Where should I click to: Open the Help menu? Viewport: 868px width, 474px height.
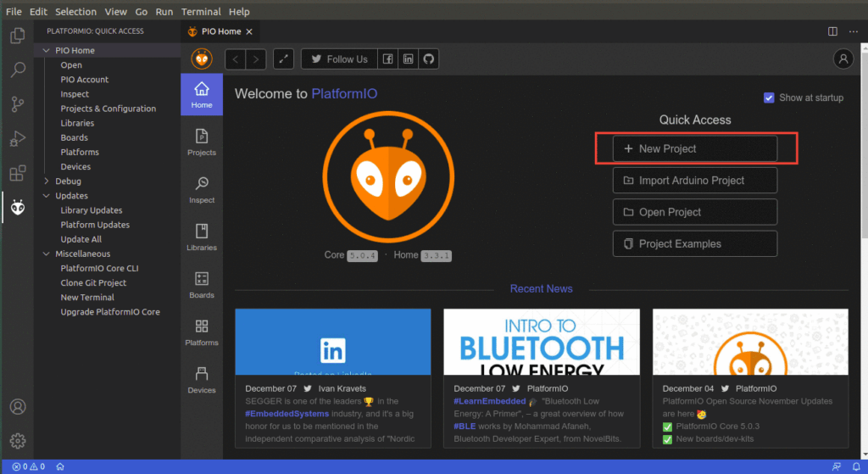239,12
